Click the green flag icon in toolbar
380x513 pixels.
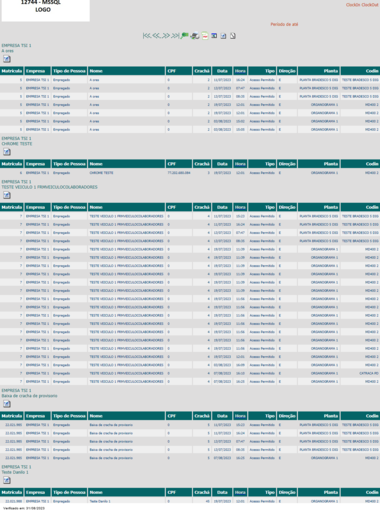185,36
